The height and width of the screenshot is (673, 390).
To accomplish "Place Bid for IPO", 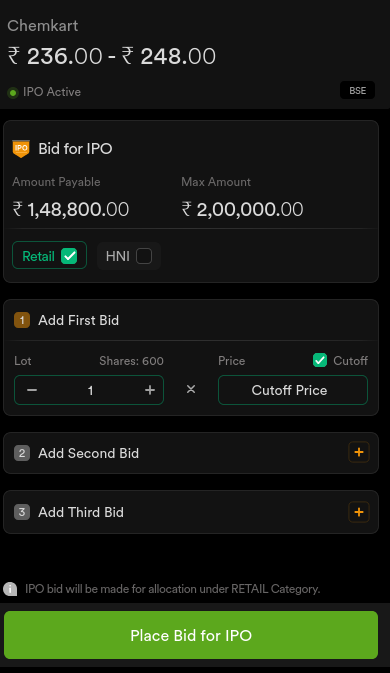I will [191, 635].
